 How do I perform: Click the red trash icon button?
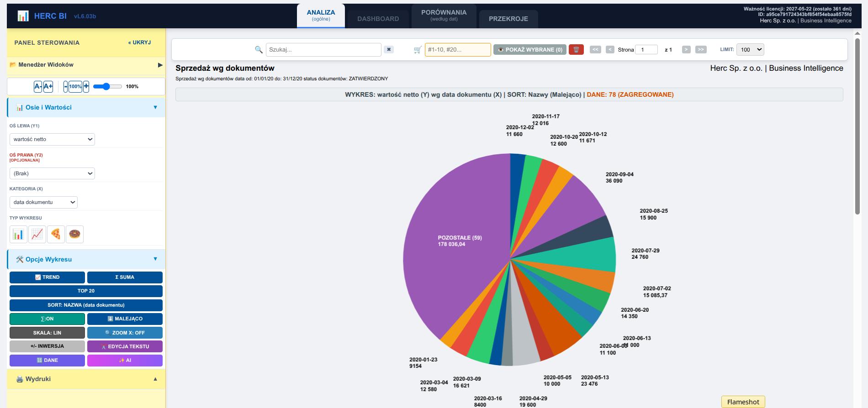(576, 50)
